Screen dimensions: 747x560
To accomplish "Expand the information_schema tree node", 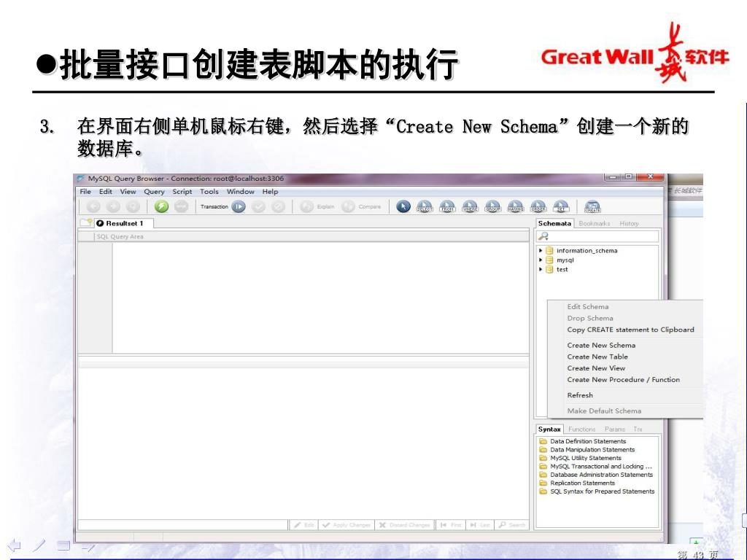I will 541,251.
